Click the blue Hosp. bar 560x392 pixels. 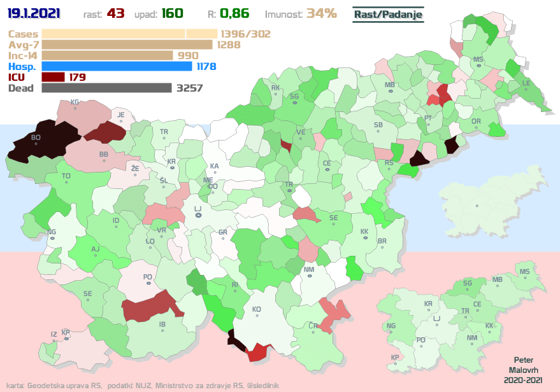pos(117,66)
